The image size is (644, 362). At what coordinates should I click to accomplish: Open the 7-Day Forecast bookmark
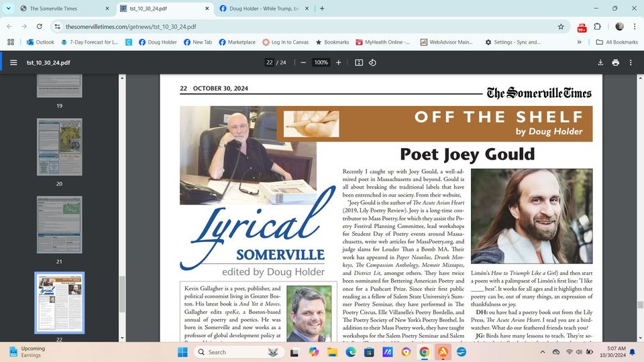89,42
